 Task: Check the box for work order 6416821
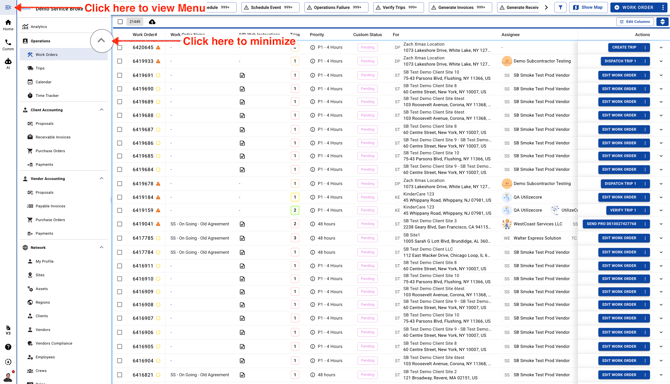click(x=120, y=375)
